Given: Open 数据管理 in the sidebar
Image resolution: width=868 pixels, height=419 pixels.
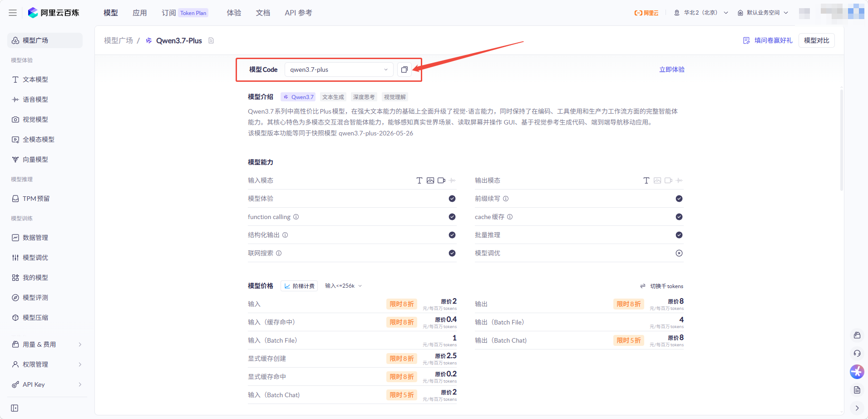Looking at the screenshot, I should [45, 238].
